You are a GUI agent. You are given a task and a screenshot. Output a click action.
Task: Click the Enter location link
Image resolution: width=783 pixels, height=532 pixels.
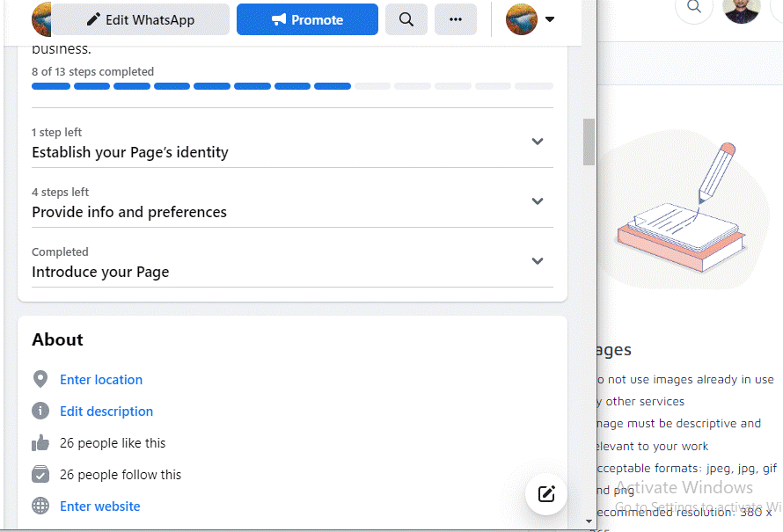(100, 379)
